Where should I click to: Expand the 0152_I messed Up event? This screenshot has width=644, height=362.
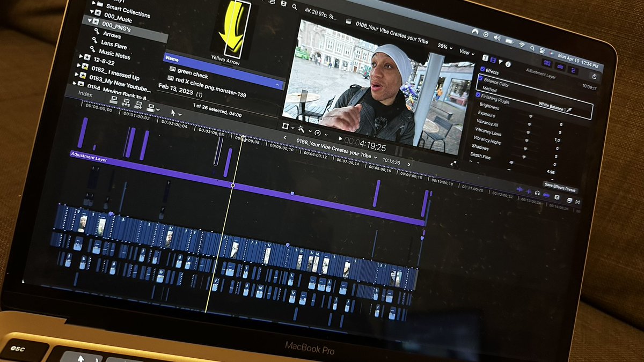click(78, 65)
